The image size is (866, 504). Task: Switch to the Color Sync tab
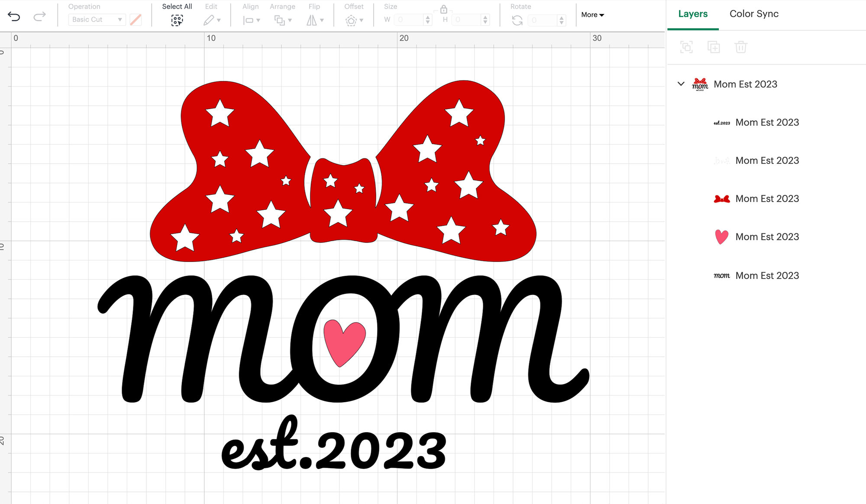[x=753, y=13]
